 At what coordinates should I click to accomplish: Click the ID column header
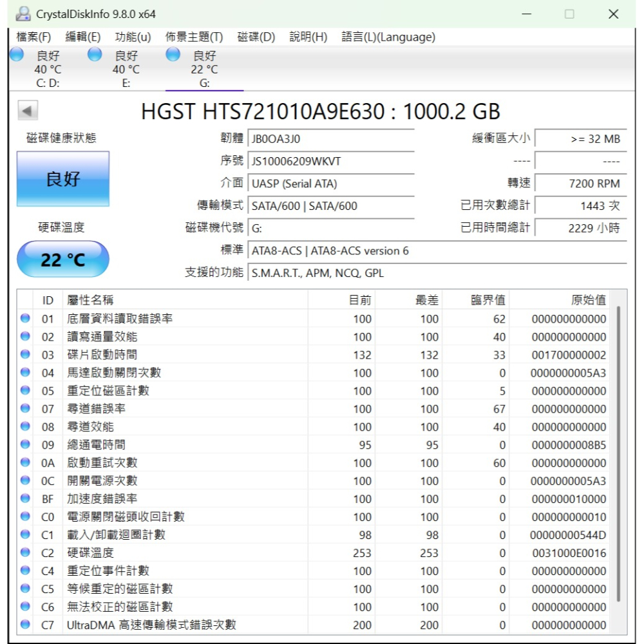[48, 300]
